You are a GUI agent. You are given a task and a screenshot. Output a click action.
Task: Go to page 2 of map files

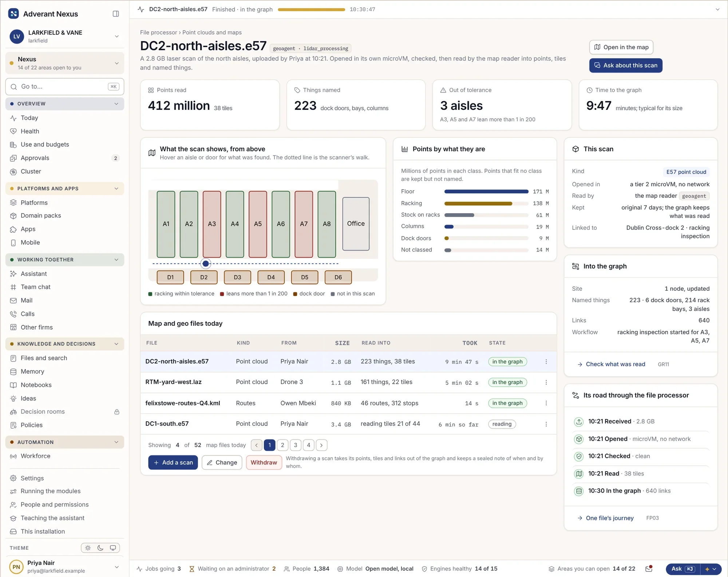(x=282, y=445)
